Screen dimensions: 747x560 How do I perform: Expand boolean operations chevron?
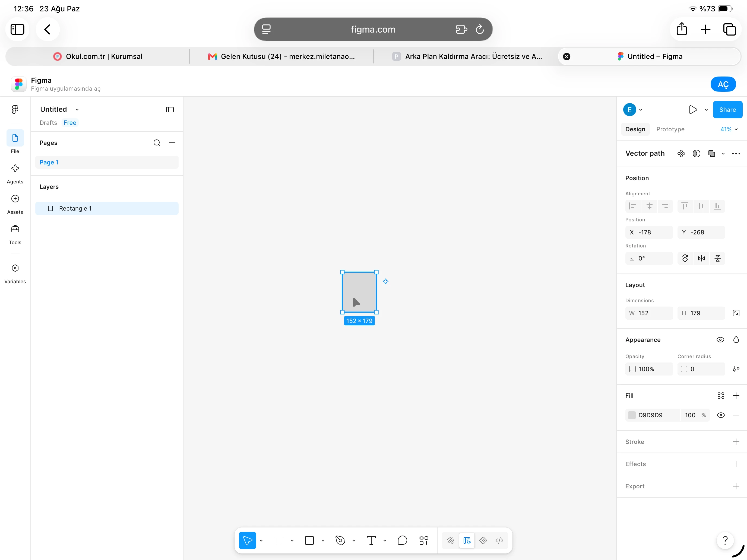[723, 154]
